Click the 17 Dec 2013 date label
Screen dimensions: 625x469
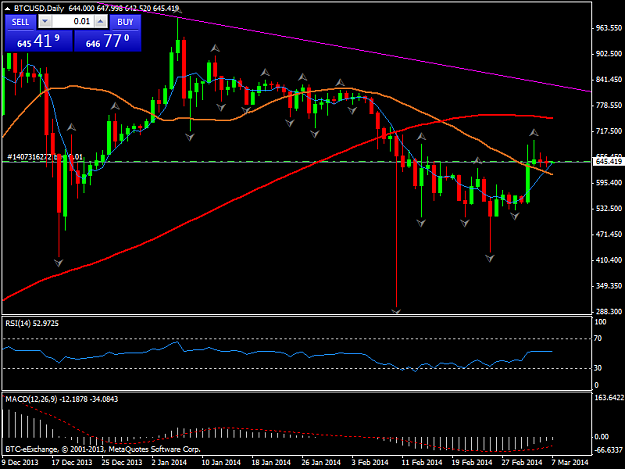coord(72,462)
